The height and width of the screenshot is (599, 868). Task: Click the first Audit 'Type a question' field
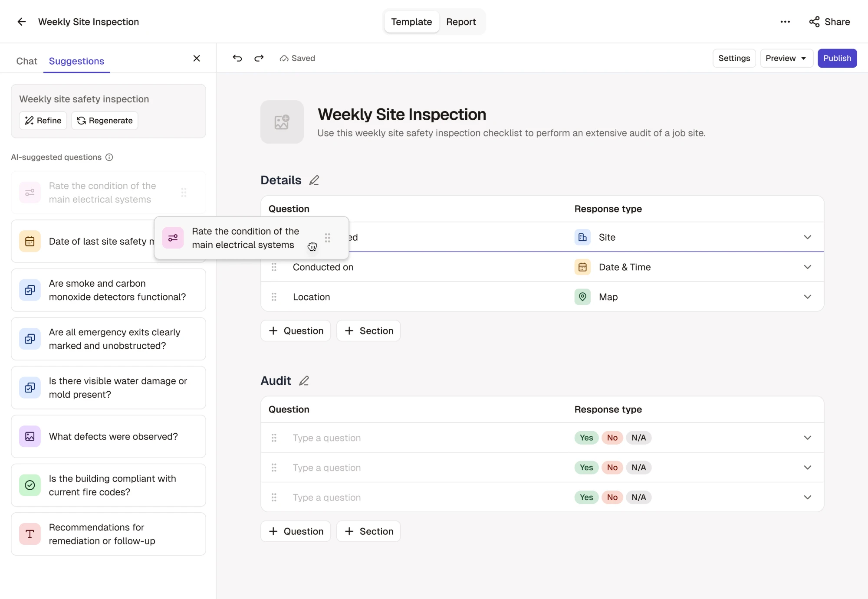pos(327,438)
